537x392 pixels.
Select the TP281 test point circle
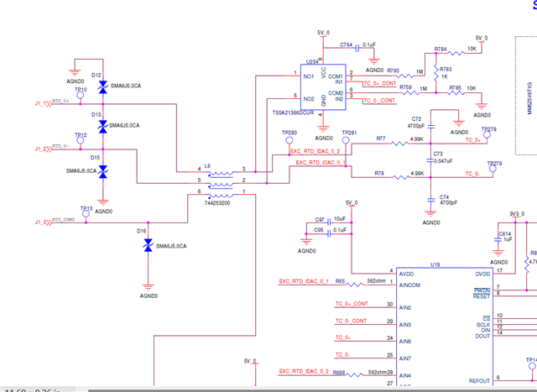pos(346,140)
